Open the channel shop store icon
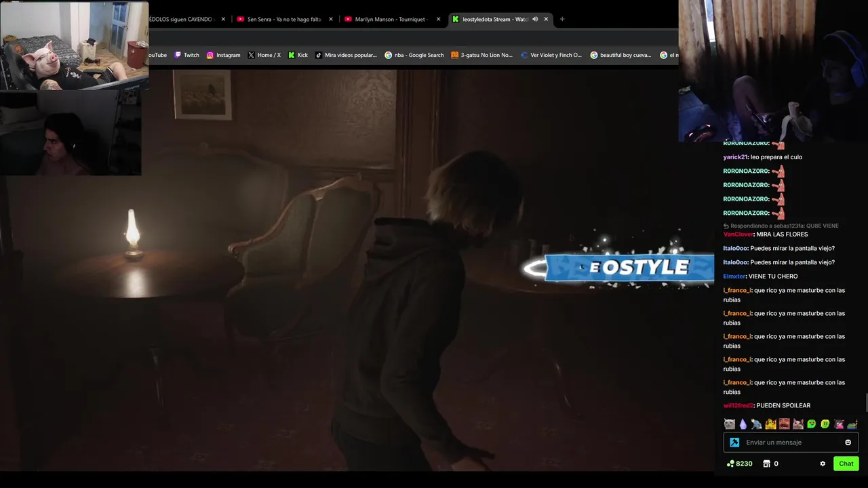This screenshot has width=868, height=488. [x=766, y=464]
